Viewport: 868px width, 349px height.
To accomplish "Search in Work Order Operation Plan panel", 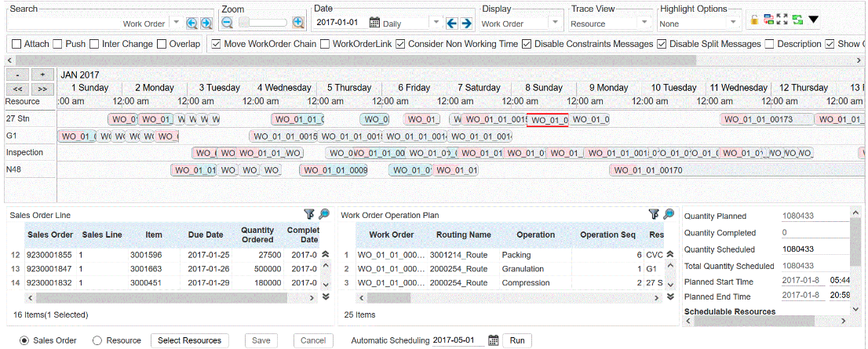I will coord(669,214).
